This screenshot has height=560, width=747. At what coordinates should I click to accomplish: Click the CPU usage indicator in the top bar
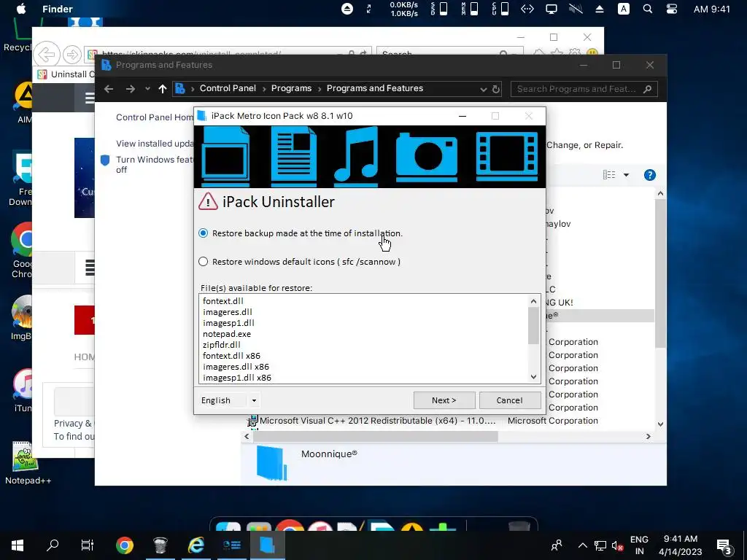coord(500,9)
